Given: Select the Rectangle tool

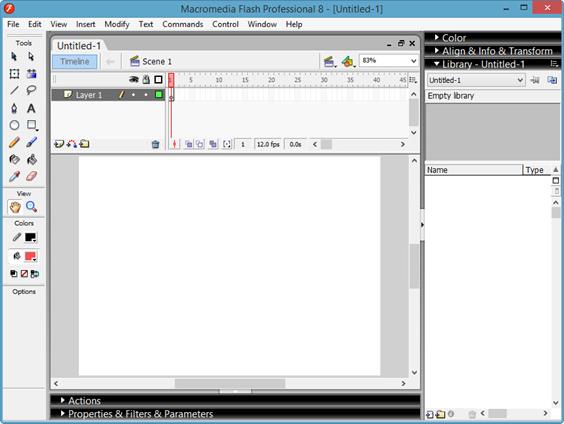Looking at the screenshot, I should click(32, 125).
